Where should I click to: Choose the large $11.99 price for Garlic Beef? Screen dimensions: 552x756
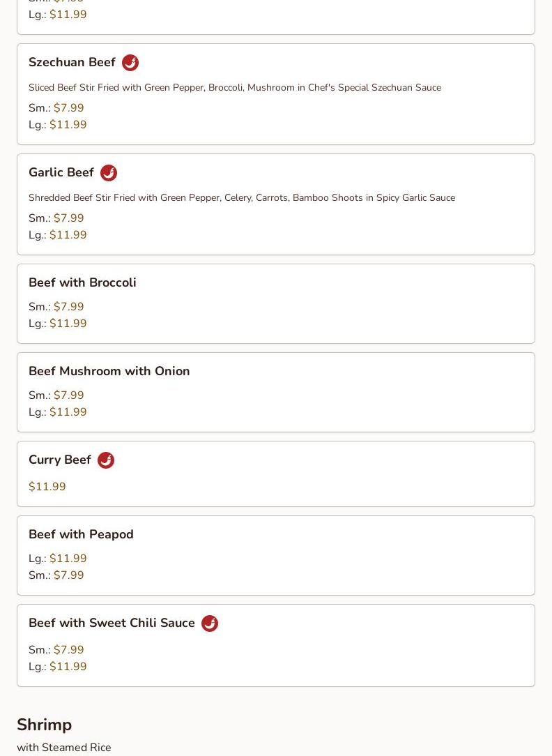68,235
